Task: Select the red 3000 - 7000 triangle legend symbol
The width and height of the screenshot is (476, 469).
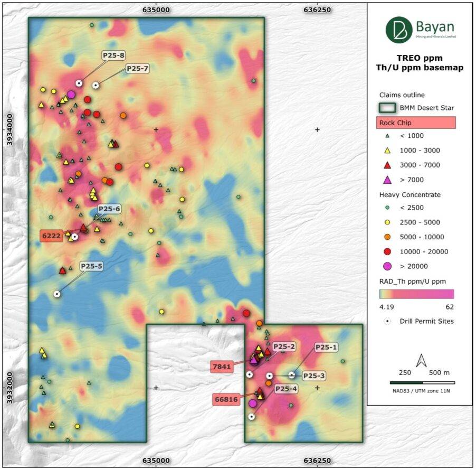Action: (386, 165)
